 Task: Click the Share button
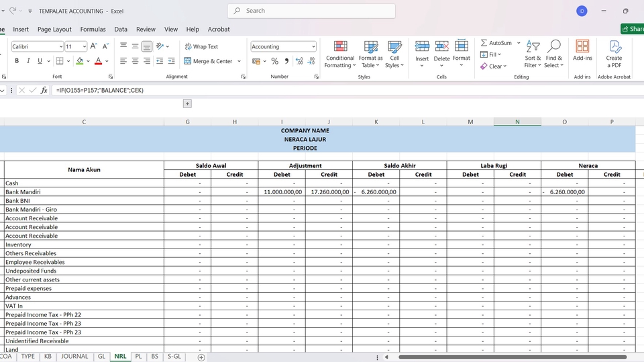(633, 29)
